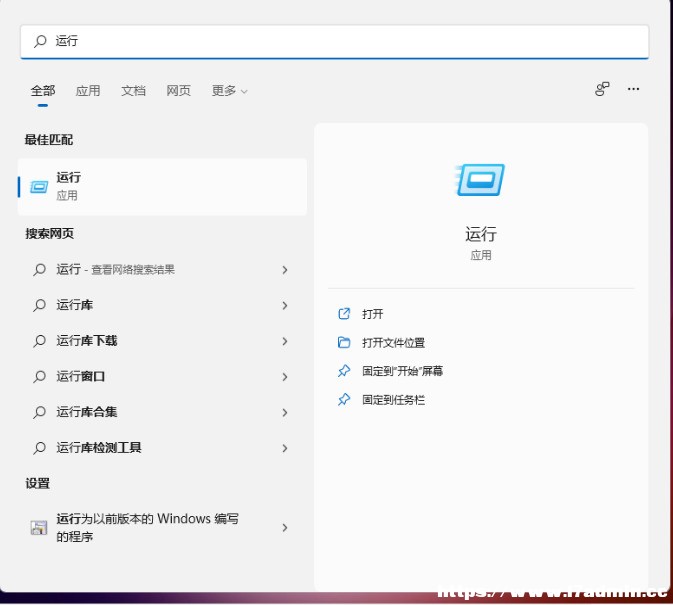Screen dimensions: 673x605
Task: Open the 运行 best match result
Action: 162,187
